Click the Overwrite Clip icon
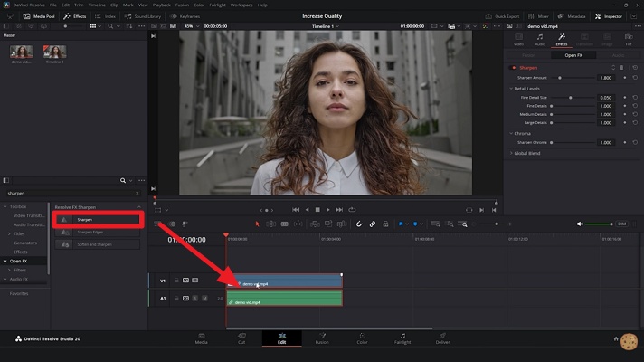Image resolution: width=644 pixels, height=362 pixels. coord(328,224)
